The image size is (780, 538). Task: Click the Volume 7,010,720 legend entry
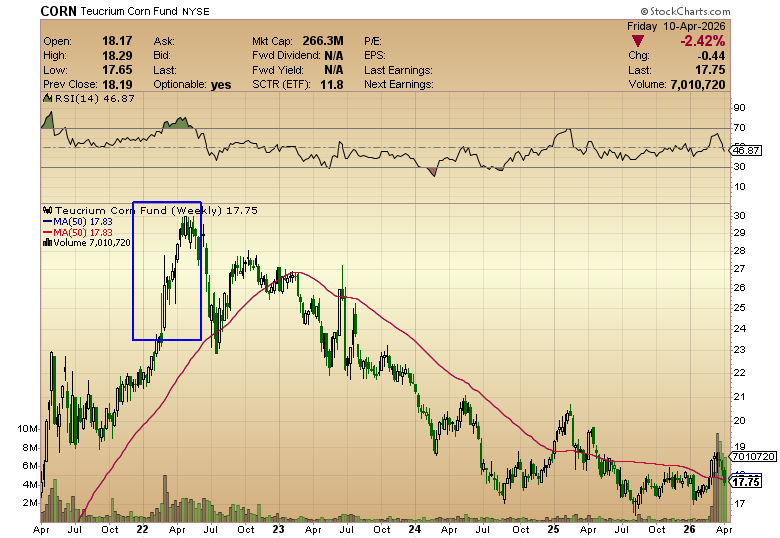tap(92, 243)
